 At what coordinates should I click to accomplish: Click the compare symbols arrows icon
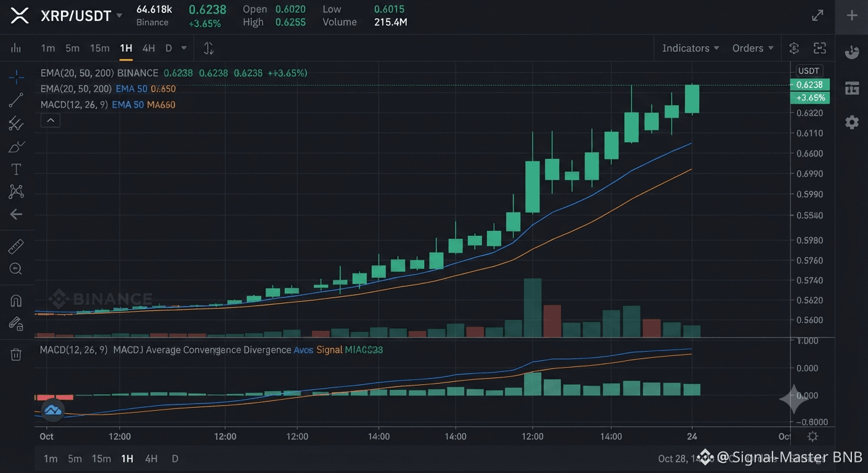coord(208,48)
